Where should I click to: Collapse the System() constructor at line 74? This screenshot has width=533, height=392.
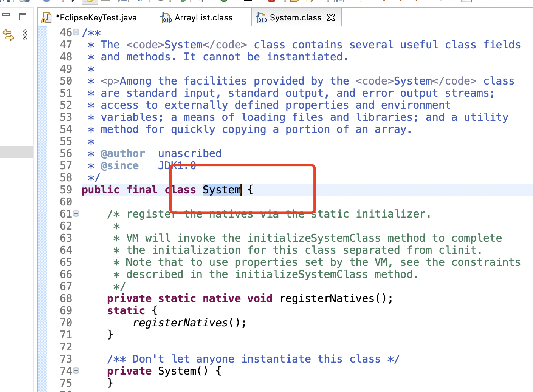pos(76,371)
